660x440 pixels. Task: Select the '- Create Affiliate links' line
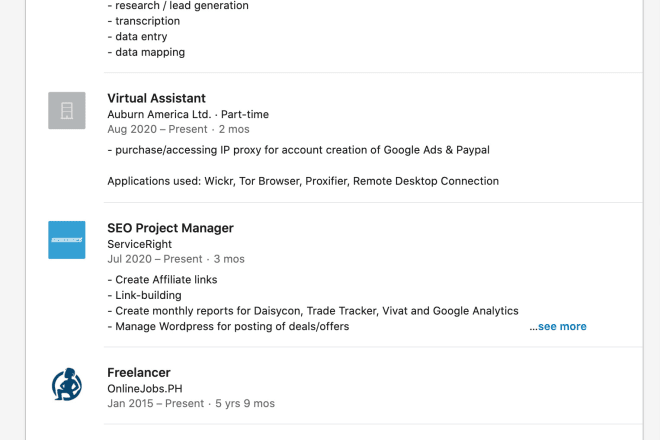(x=162, y=280)
